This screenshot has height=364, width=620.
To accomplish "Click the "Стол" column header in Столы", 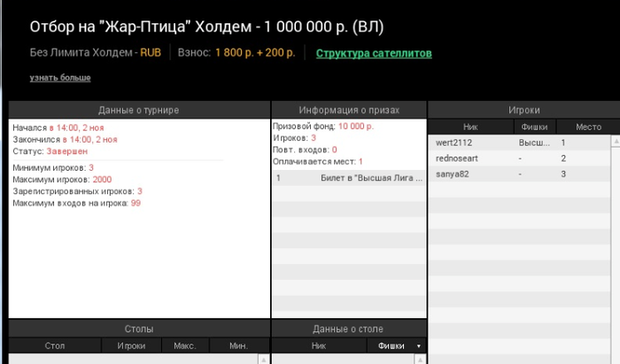I will 55,345.
